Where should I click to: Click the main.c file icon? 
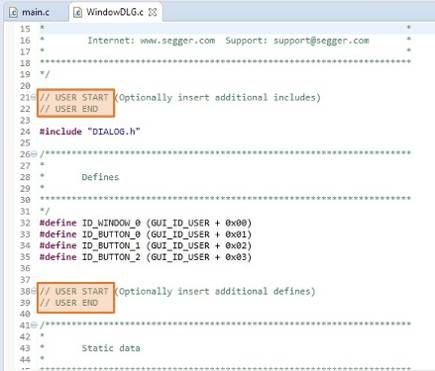[13, 13]
